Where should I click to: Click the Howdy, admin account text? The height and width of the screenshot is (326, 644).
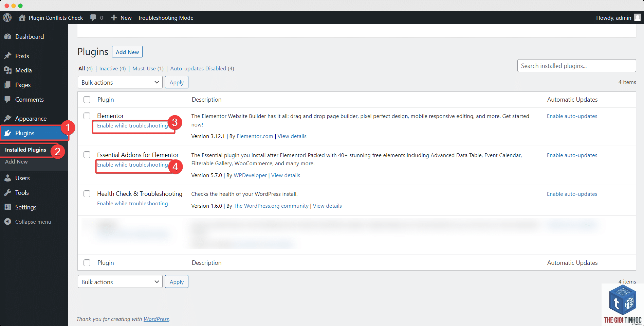(x=614, y=18)
